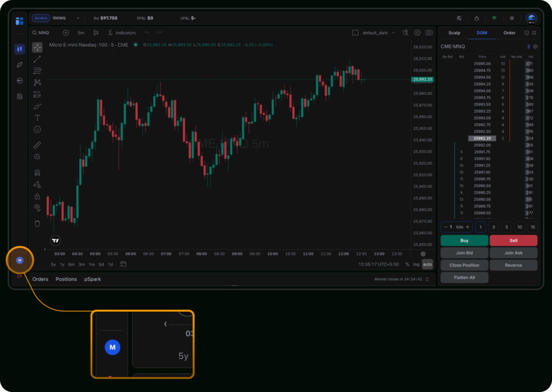Click the trash icon to remove drawings

(37, 223)
